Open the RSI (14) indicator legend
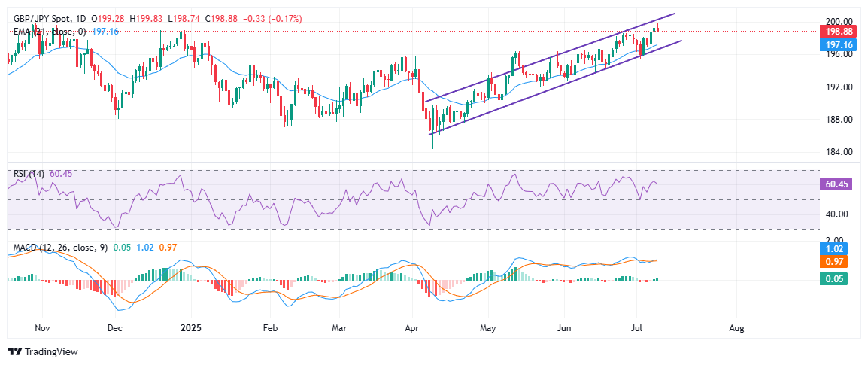The width and height of the screenshot is (868, 365). pos(29,174)
